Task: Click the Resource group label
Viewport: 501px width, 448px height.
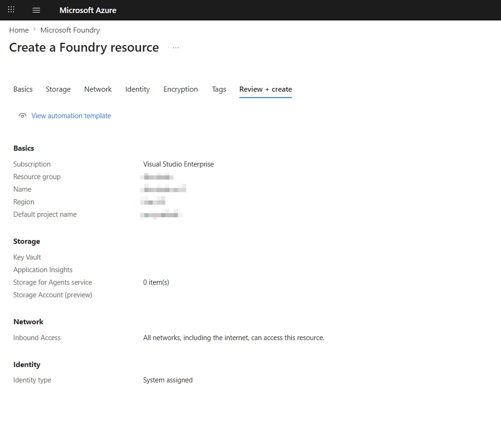Action: [37, 177]
